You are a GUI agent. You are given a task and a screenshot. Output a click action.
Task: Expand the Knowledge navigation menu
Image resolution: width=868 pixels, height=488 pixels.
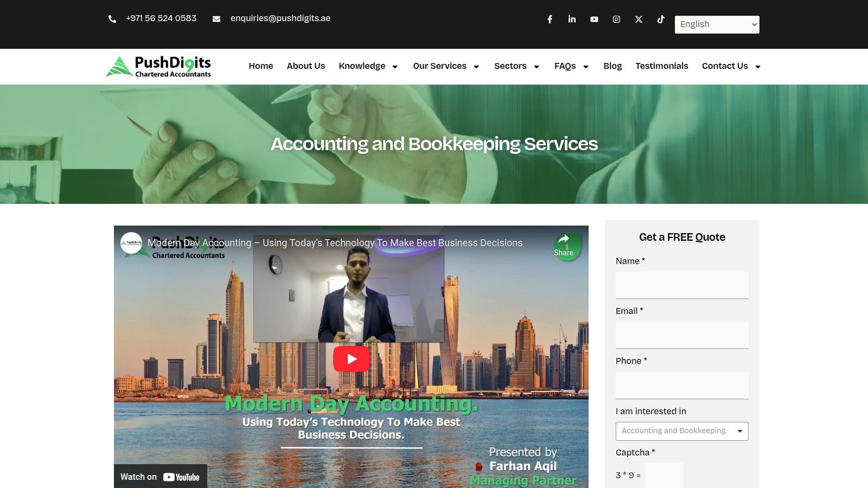point(368,66)
